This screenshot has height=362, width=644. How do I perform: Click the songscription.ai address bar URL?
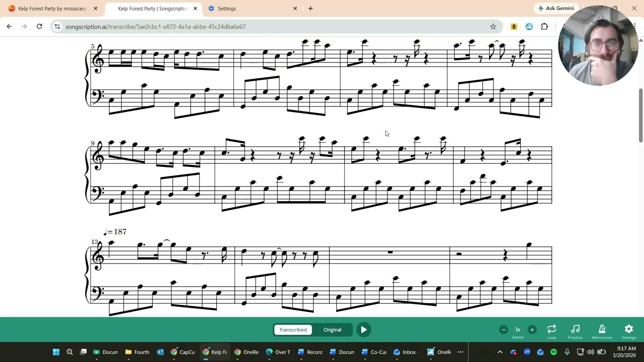(x=155, y=27)
